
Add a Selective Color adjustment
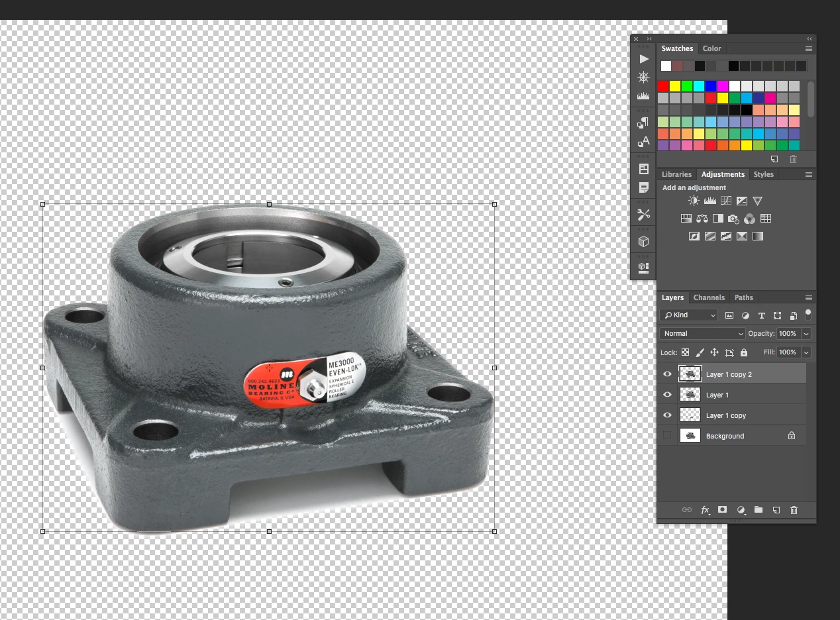tap(742, 236)
